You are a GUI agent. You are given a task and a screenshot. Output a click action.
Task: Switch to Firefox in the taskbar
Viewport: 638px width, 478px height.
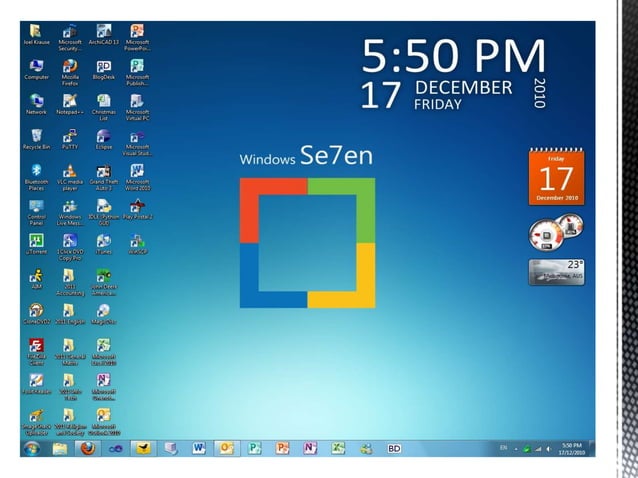(x=87, y=448)
